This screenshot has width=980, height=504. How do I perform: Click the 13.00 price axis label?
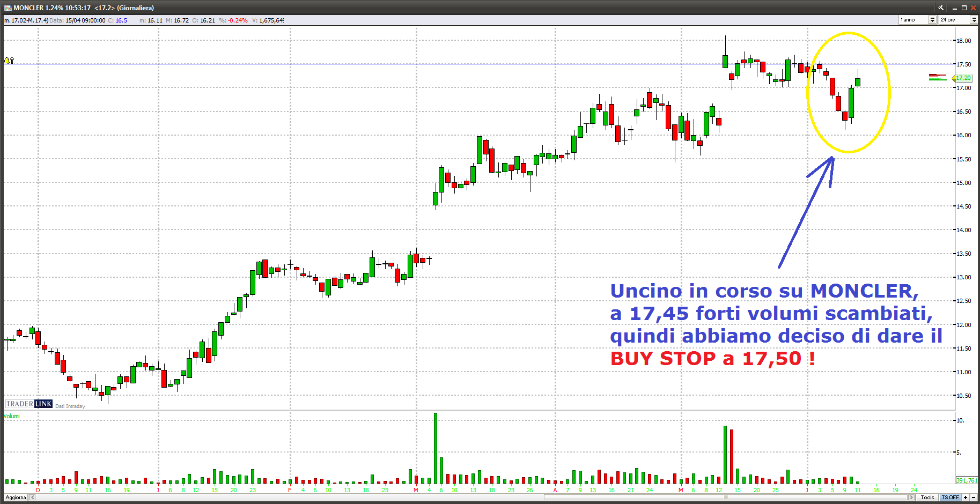click(964, 277)
